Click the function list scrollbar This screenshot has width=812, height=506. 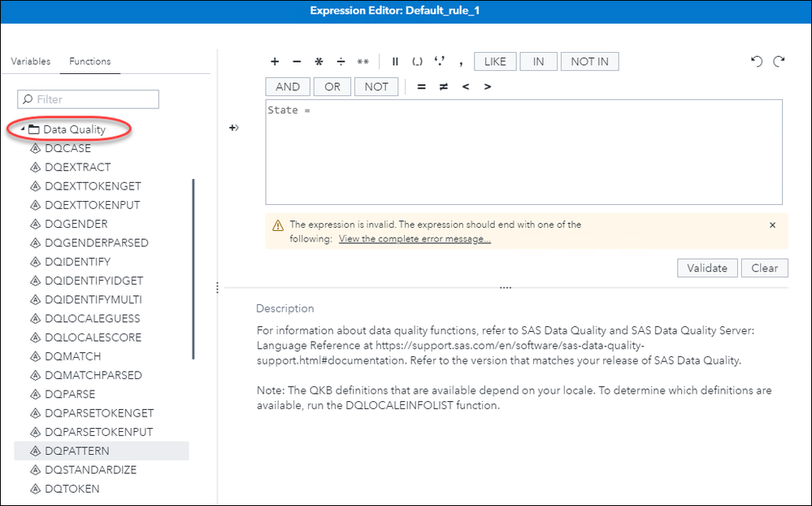[193, 268]
